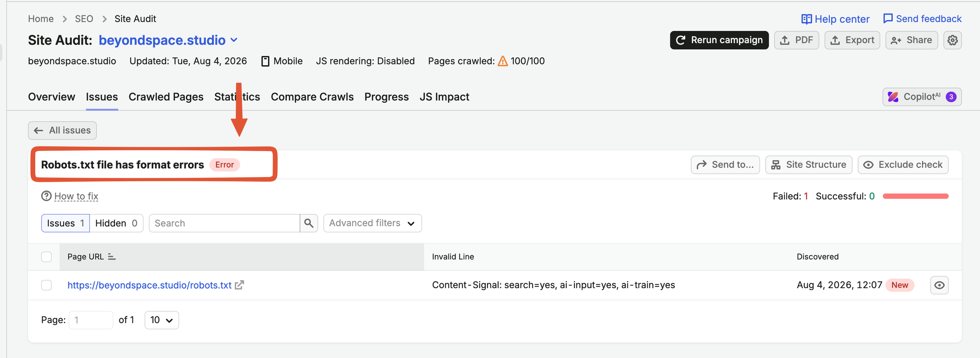Screen dimensions: 980x358
Task: Click the search magnifier icon
Action: point(309,223)
